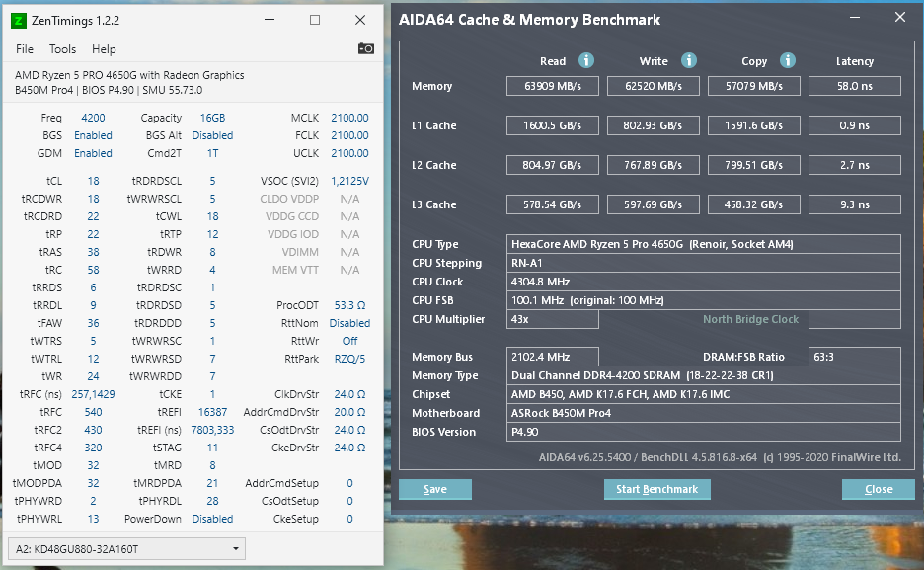Viewport: 924px width, 570px height.
Task: Click the Cmd2T value 1T
Action: pos(212,153)
